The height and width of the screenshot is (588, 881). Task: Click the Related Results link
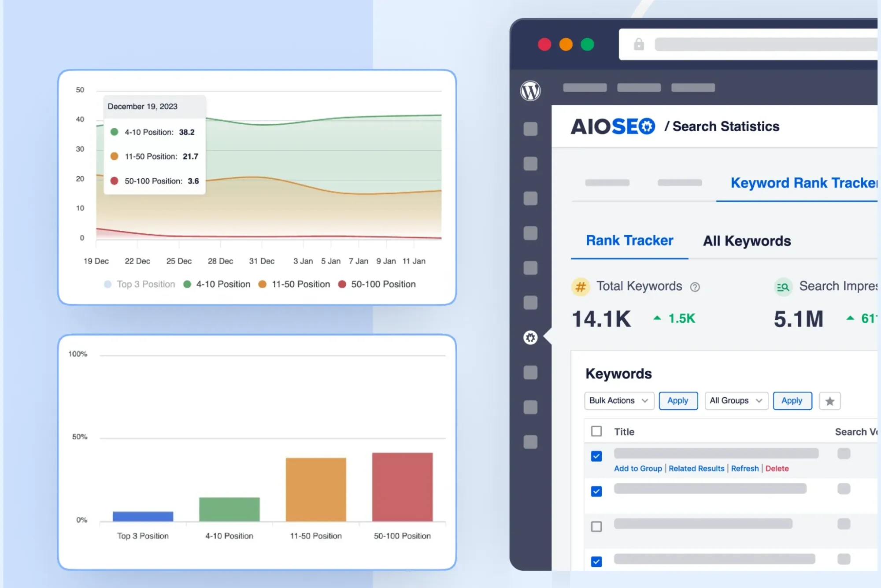[696, 469]
